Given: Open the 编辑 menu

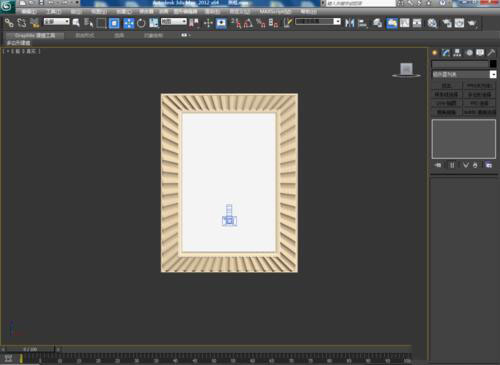Looking at the screenshot, I should (x=29, y=11).
